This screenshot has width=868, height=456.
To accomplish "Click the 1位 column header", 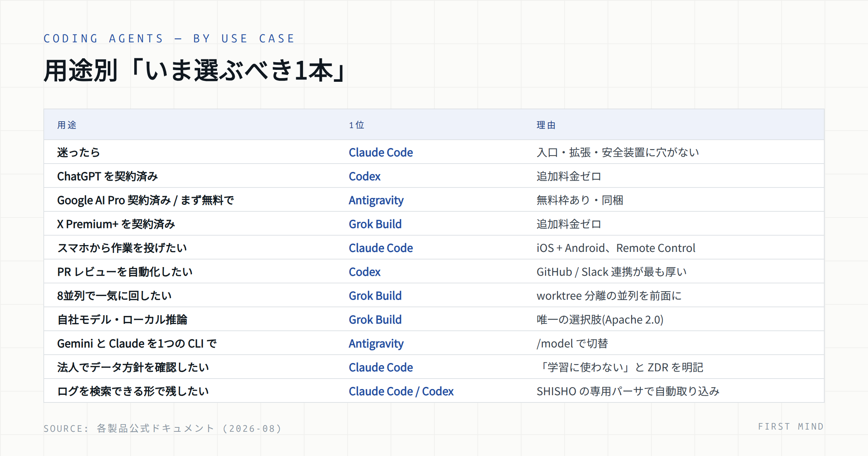I will [357, 125].
